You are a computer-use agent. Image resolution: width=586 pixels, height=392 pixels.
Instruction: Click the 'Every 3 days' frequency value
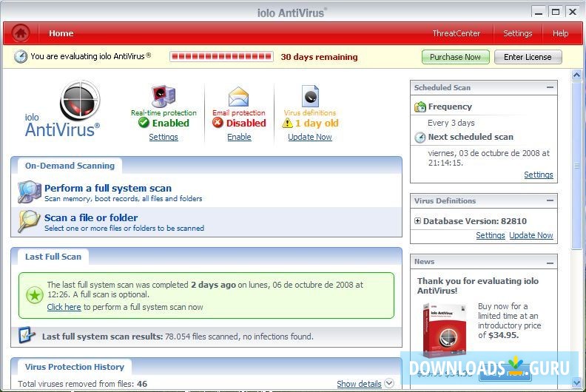point(451,123)
